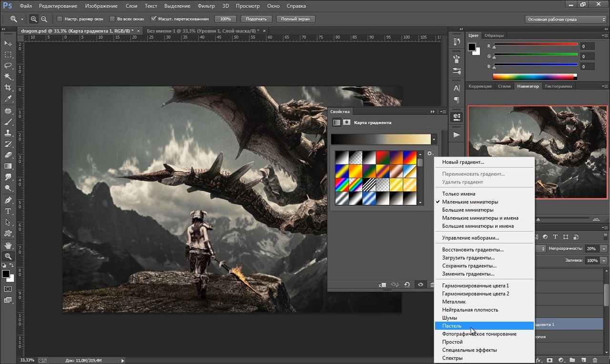Select the Eyedropper tool
610x364 pixels.
tap(8, 99)
